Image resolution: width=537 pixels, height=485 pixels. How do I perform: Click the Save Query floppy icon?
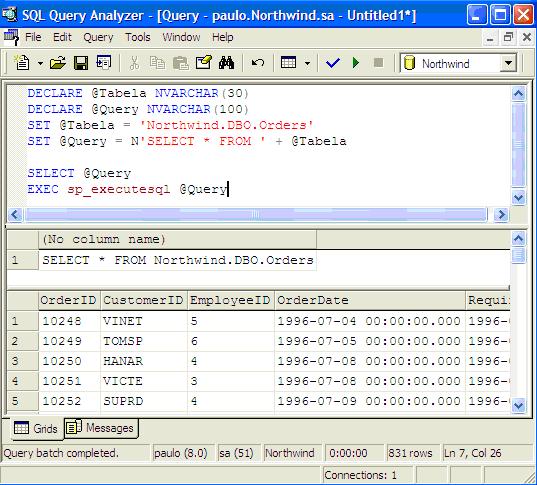[x=81, y=63]
